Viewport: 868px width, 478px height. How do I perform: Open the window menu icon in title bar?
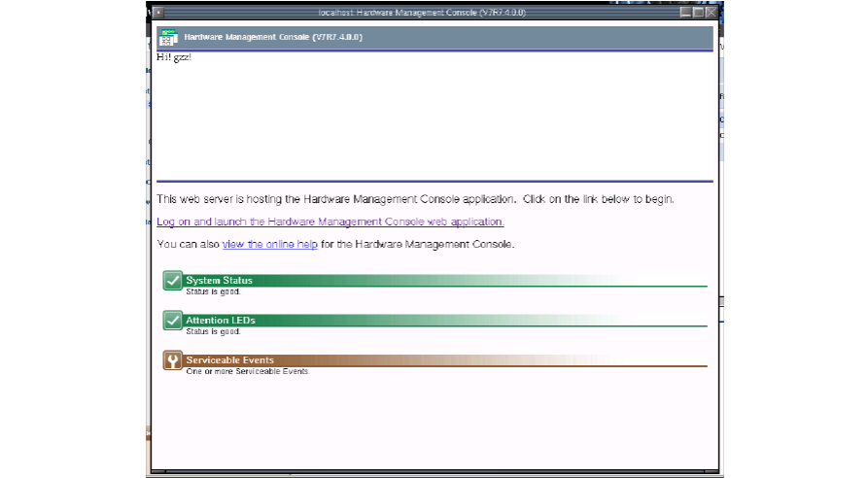(158, 13)
